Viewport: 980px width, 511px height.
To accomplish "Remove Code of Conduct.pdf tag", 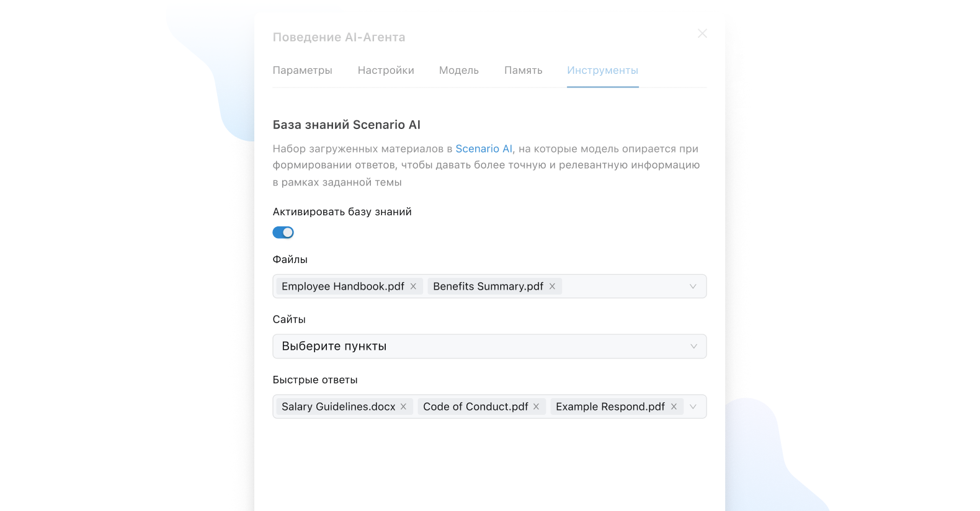I will 536,407.
